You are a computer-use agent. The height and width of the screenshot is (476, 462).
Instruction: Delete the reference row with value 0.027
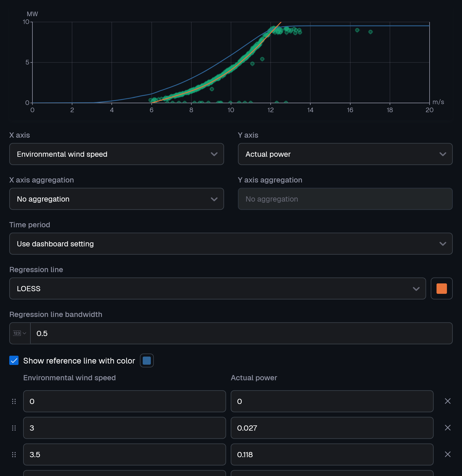tap(448, 428)
